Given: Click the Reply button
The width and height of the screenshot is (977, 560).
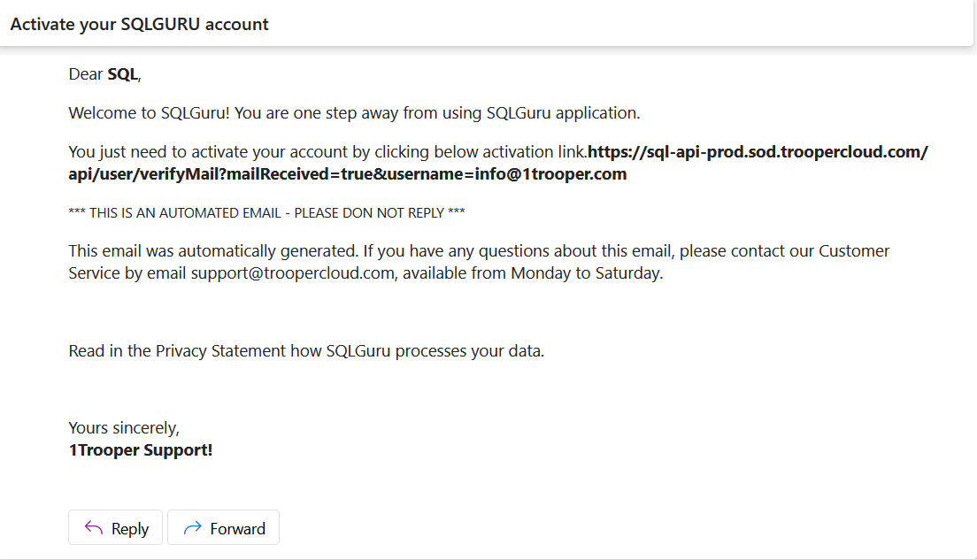Looking at the screenshot, I should (x=115, y=527).
